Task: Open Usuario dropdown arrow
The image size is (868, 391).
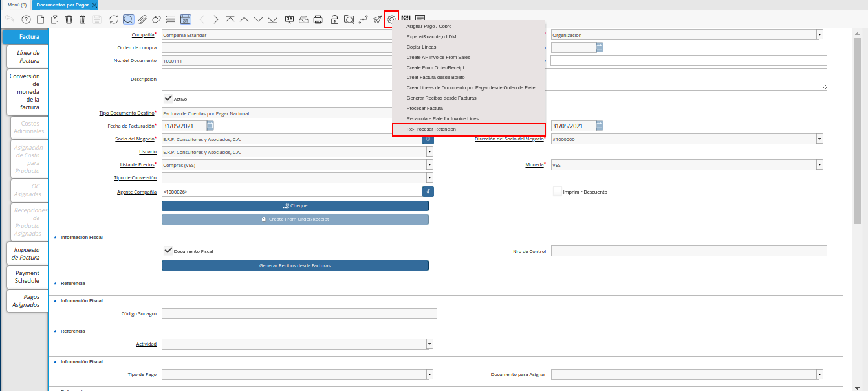Action: click(429, 152)
